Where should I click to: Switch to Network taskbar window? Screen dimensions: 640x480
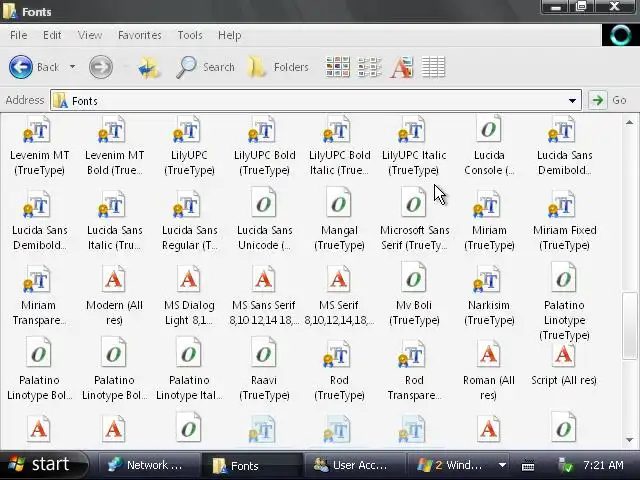[x=149, y=465]
